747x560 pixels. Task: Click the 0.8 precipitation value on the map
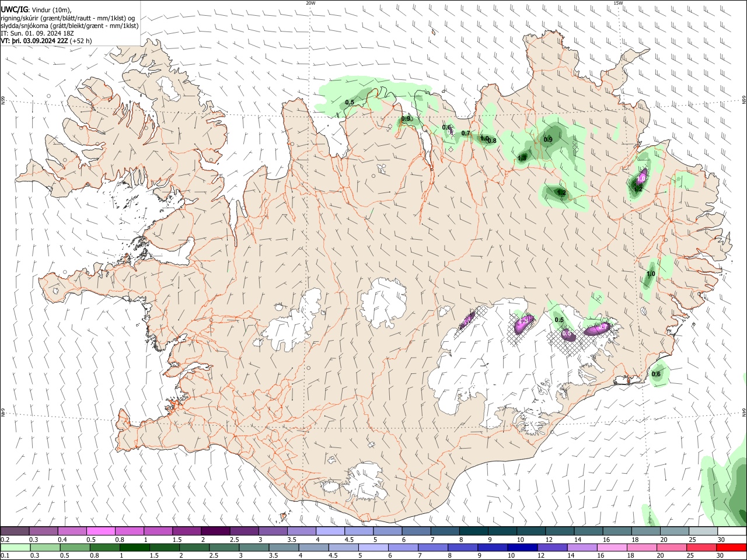[492, 141]
